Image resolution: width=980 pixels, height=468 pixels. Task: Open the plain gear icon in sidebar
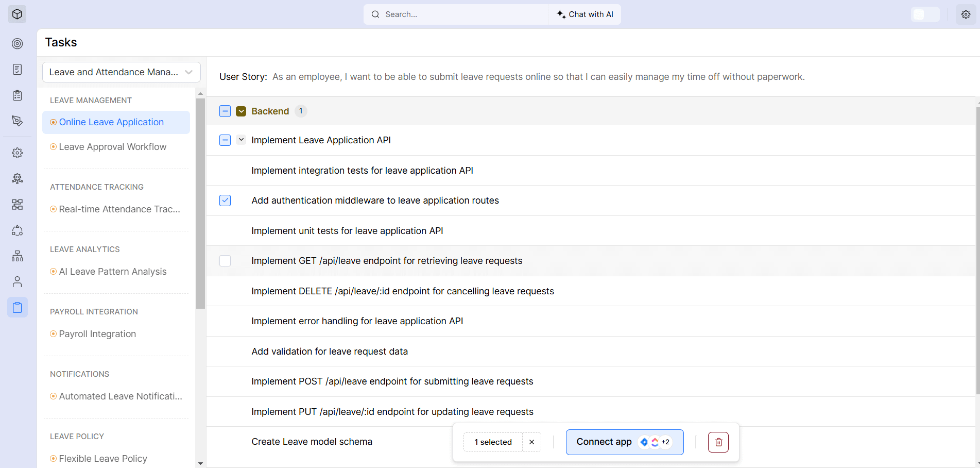coord(17,153)
